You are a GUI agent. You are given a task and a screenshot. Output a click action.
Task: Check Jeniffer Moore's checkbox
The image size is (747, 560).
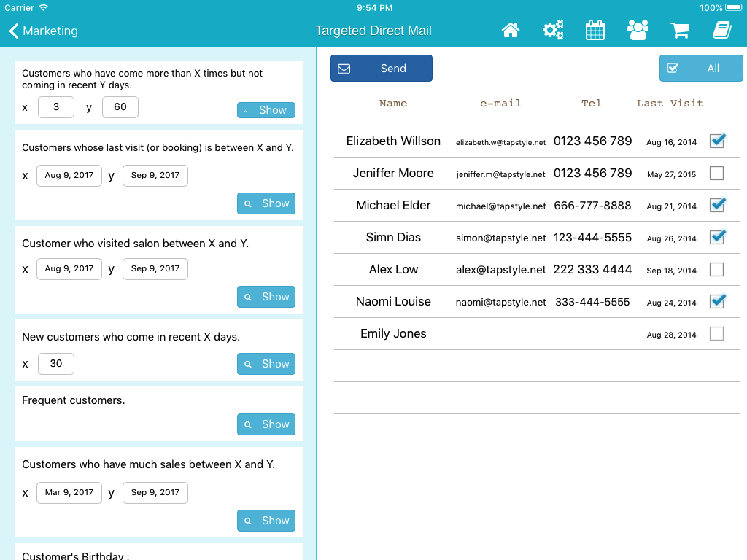pyautogui.click(x=717, y=174)
